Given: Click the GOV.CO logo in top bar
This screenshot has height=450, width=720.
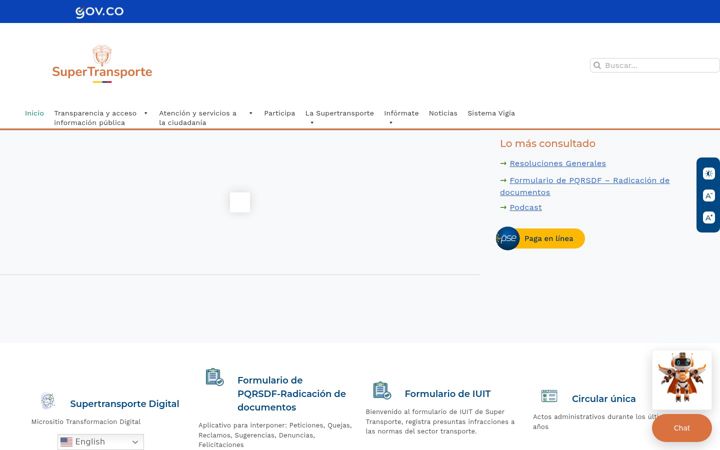Looking at the screenshot, I should tap(100, 11).
